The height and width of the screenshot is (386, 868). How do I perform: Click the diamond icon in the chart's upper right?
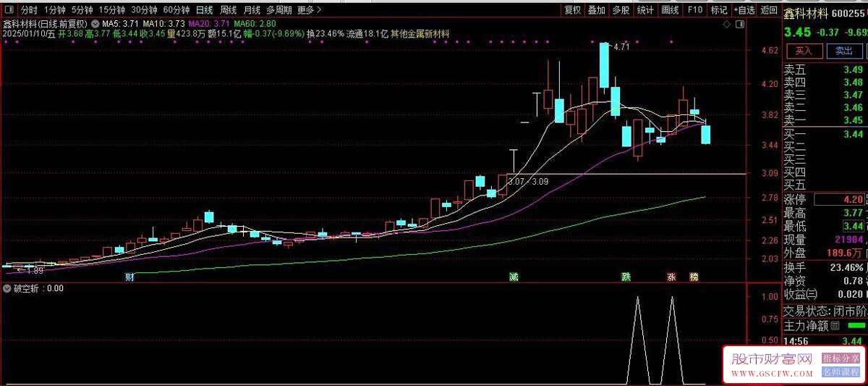tap(728, 25)
